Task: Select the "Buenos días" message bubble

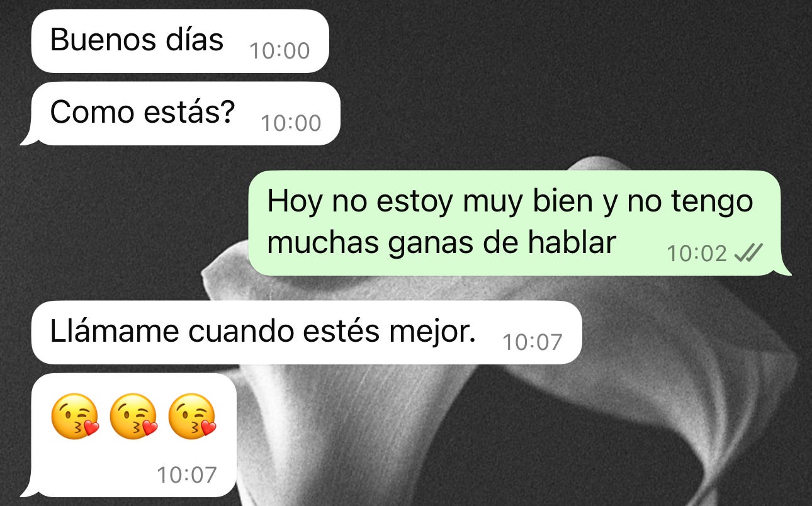Action: click(x=180, y=42)
